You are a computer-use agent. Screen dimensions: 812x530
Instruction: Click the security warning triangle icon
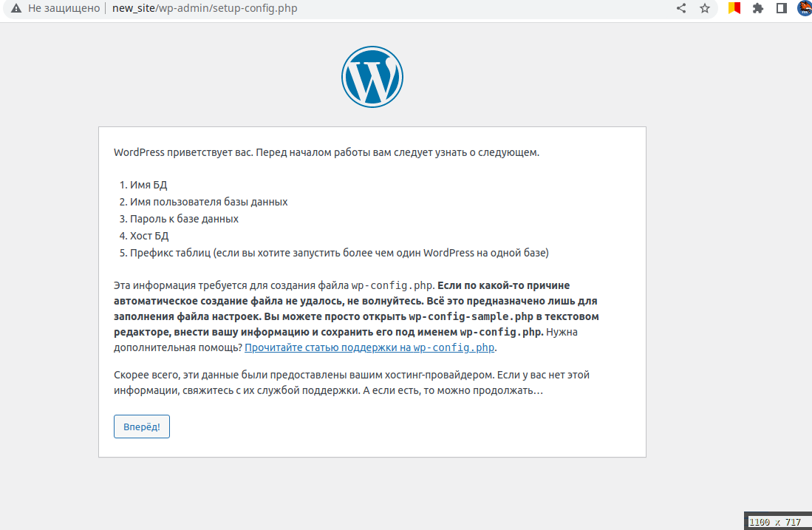(x=15, y=9)
